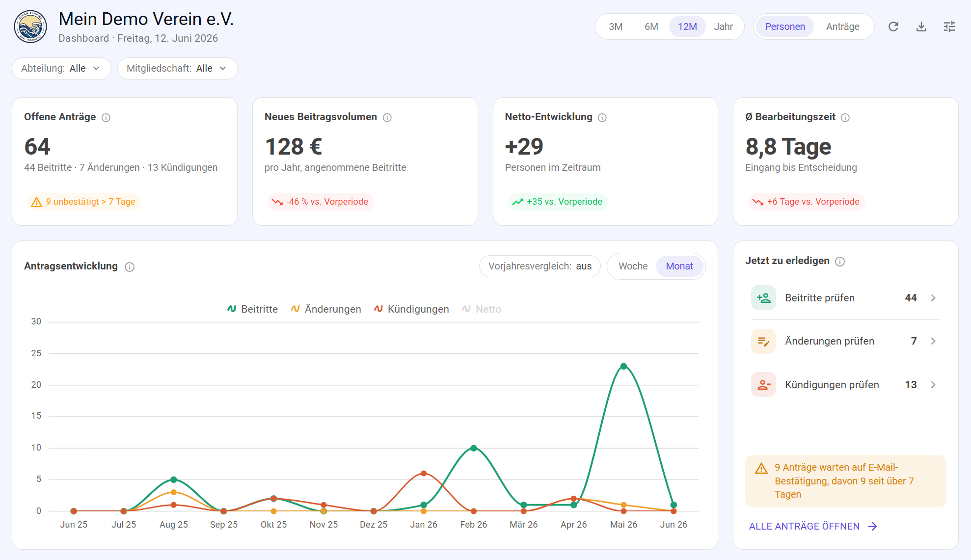Select the Jahr time range
This screenshot has height=560, width=971.
723,27
